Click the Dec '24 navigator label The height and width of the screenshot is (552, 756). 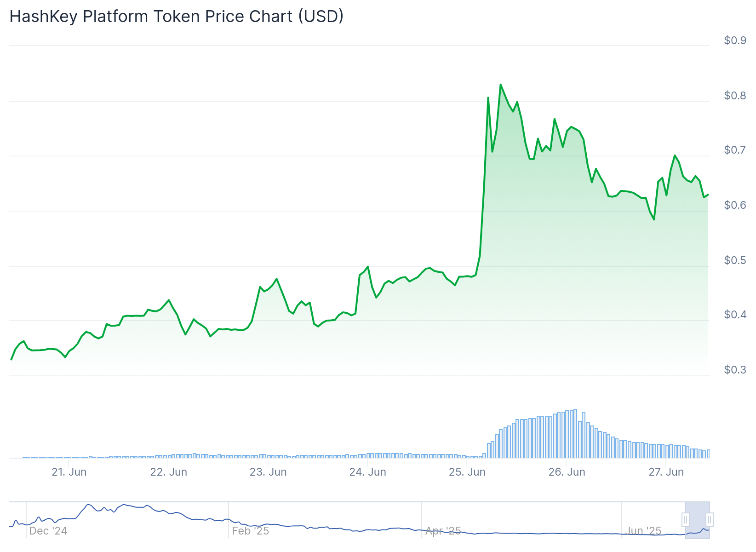click(48, 531)
